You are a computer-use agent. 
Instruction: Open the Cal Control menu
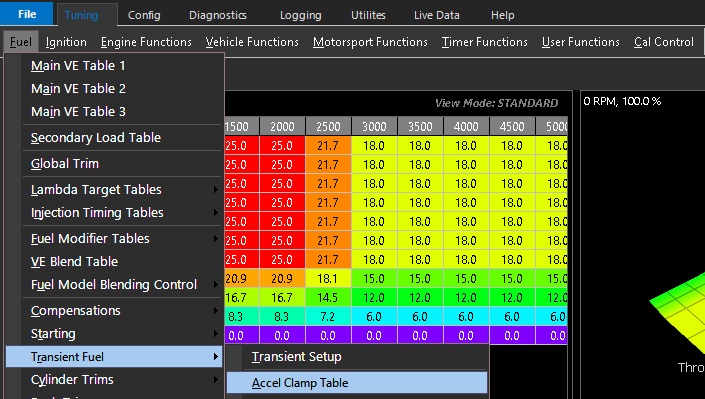664,42
